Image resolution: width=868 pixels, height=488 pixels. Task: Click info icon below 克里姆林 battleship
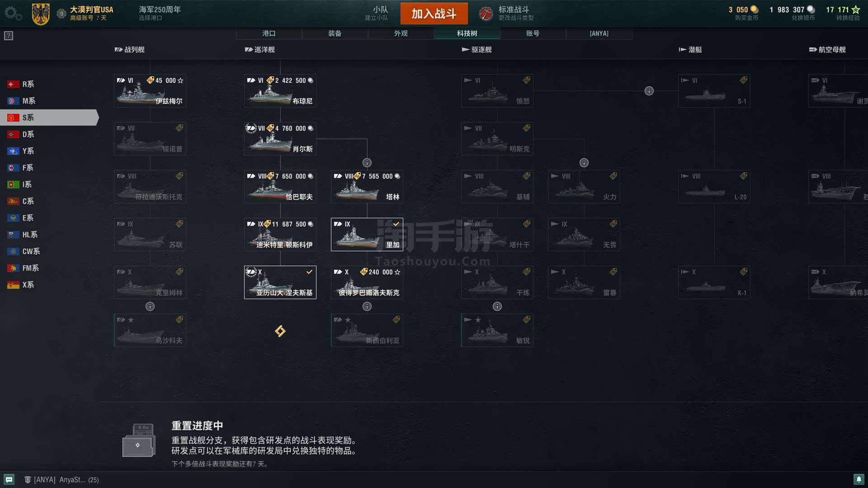150,306
